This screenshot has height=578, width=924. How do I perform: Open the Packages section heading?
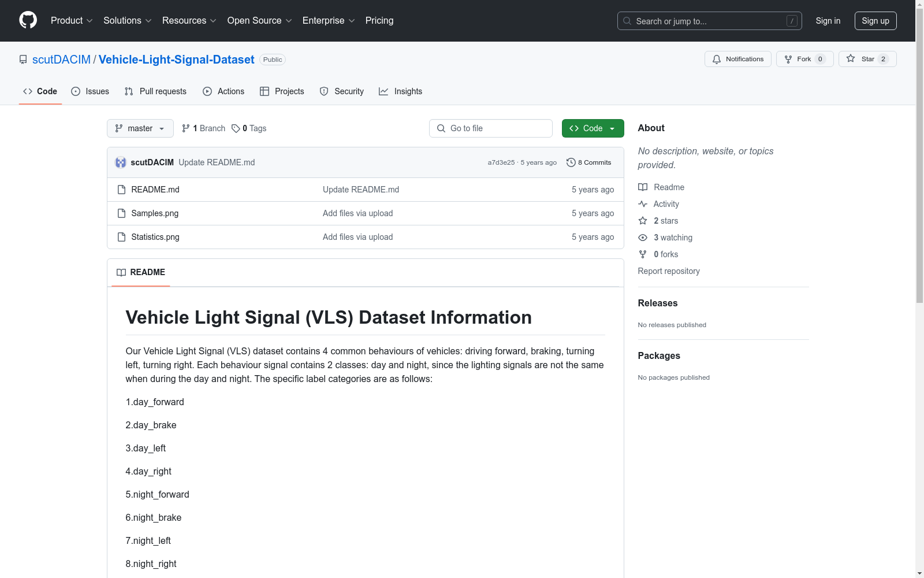(x=659, y=355)
